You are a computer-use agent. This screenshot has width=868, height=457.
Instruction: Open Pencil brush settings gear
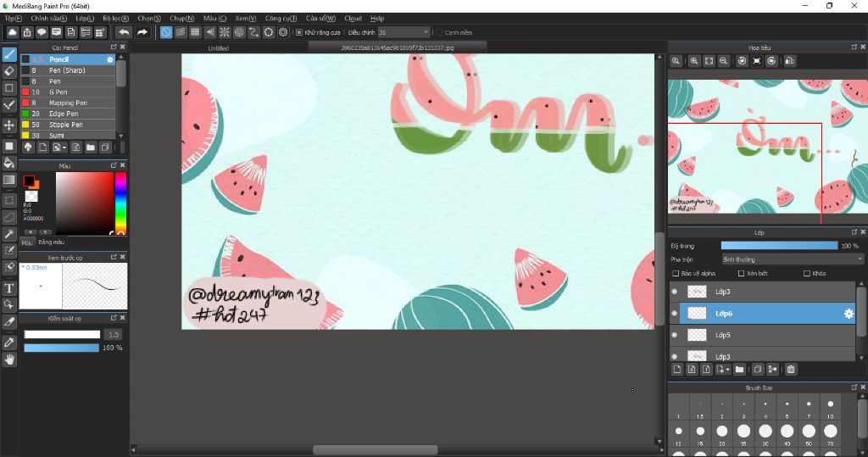tap(109, 59)
